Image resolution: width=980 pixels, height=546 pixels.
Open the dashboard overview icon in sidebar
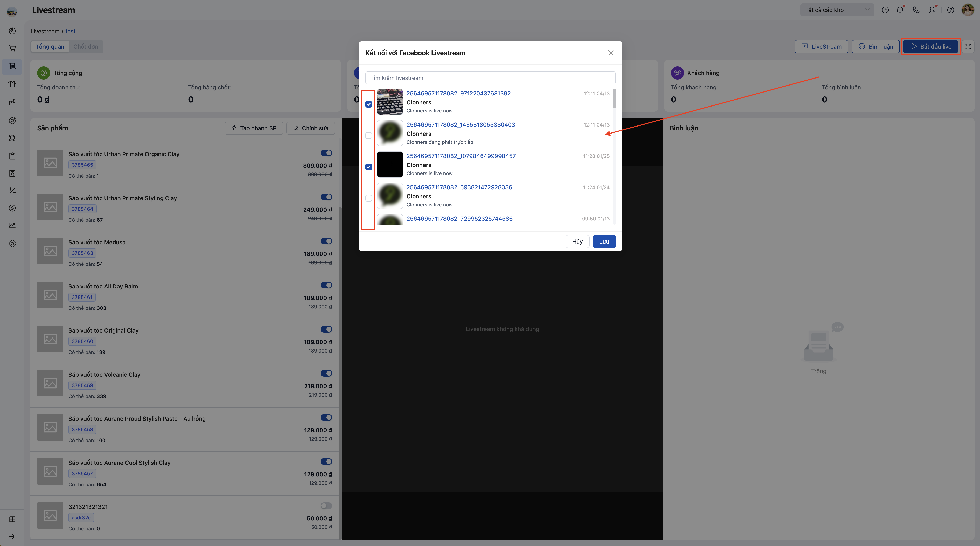tap(12, 31)
